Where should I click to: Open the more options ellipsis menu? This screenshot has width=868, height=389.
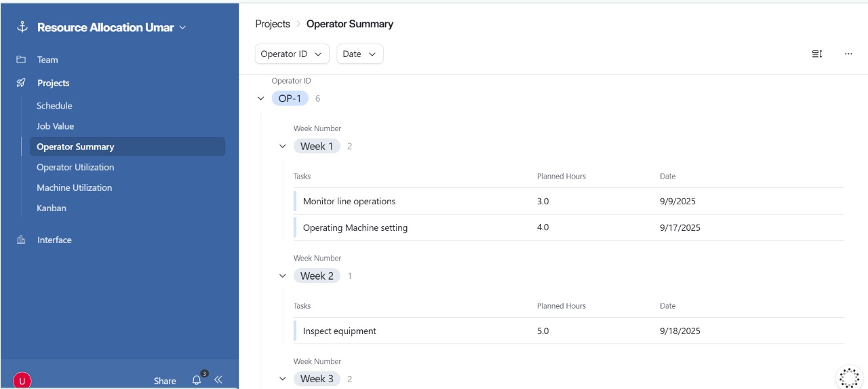[848, 54]
